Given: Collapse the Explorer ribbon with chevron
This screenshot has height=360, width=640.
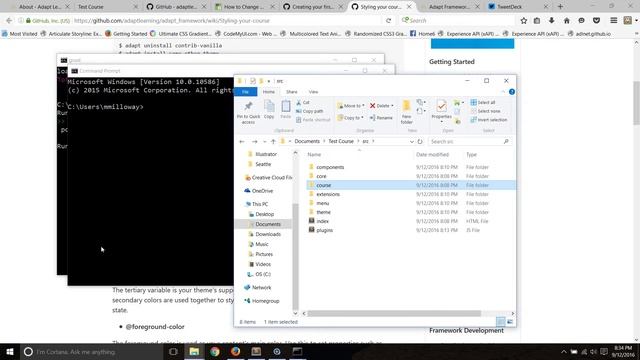Looking at the screenshot, I should click(503, 92).
